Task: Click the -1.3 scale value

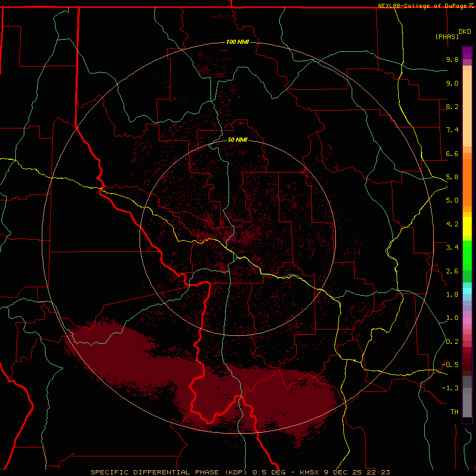Action: tap(450, 388)
